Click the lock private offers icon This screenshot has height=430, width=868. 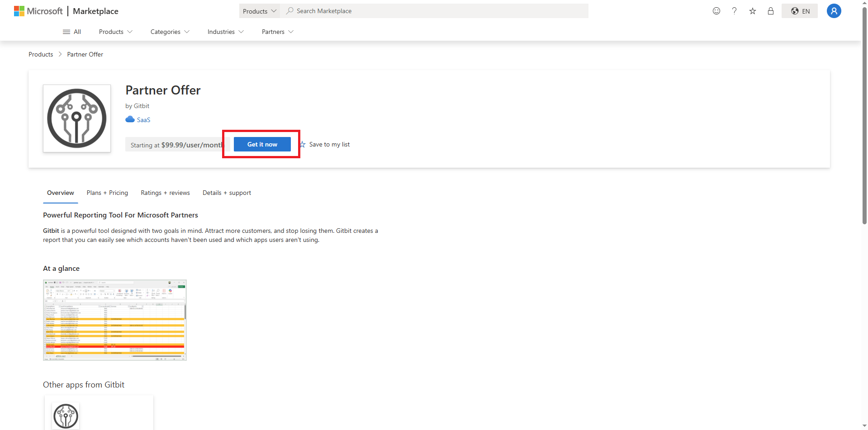[x=771, y=11]
